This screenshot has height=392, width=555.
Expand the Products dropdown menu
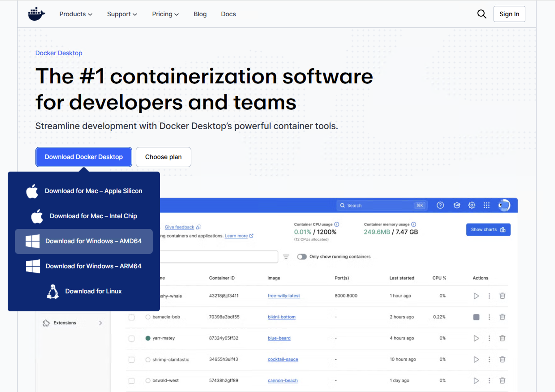(x=76, y=14)
